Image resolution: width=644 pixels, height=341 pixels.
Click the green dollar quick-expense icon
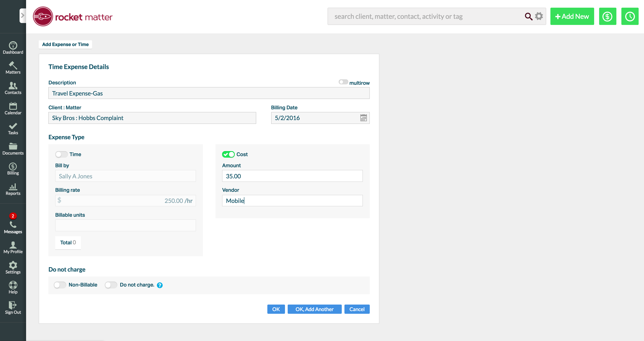607,16
